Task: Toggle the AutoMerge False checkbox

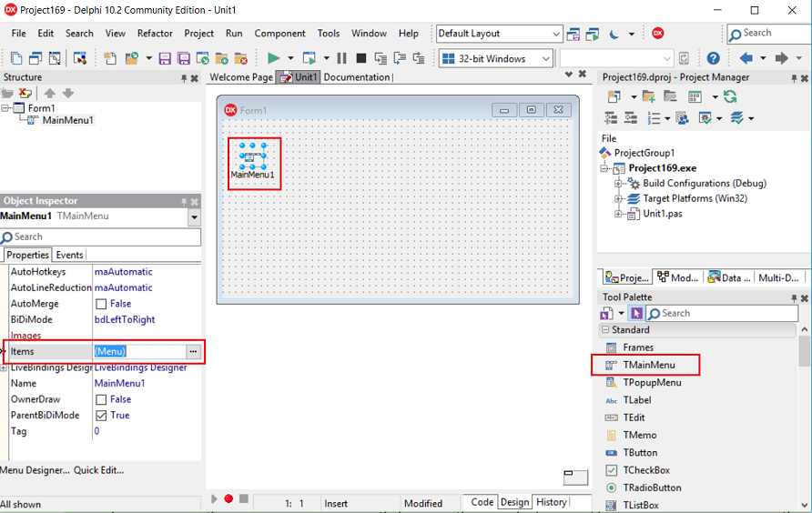Action: [x=101, y=304]
